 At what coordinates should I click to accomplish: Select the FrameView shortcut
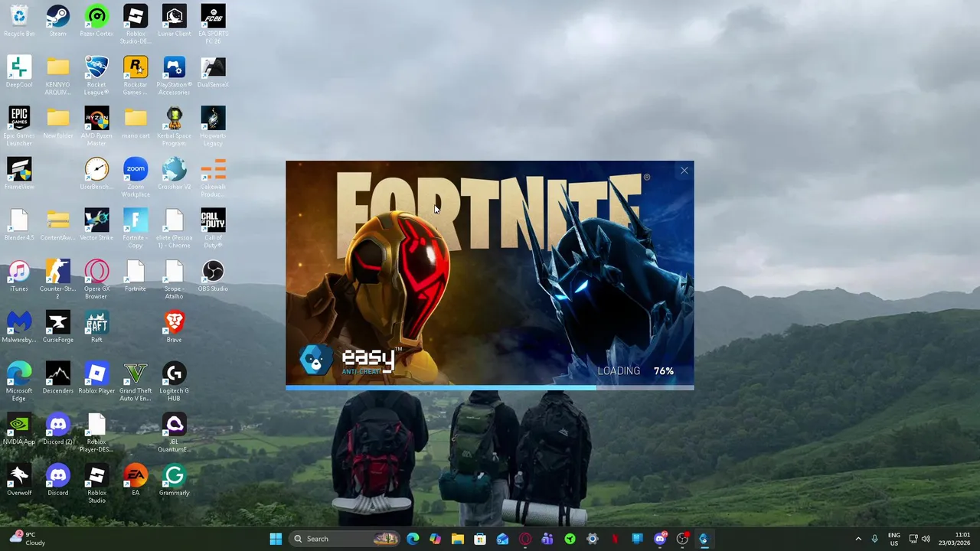point(19,174)
